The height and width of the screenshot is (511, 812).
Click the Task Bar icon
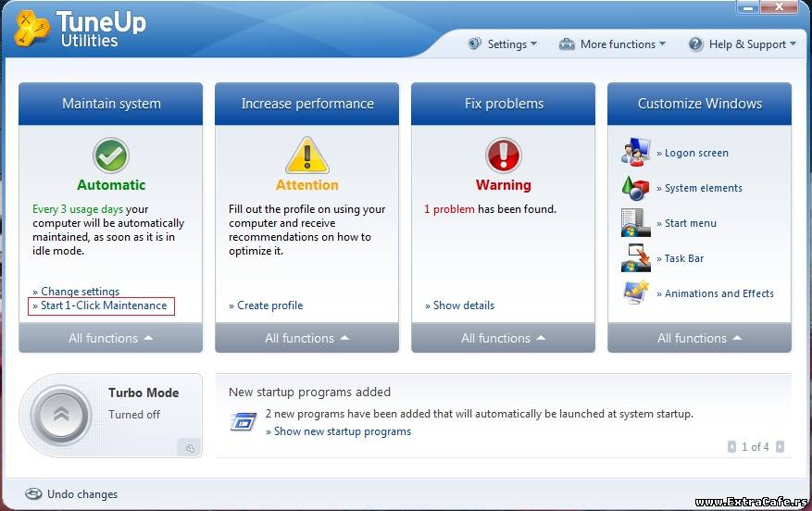(x=635, y=258)
